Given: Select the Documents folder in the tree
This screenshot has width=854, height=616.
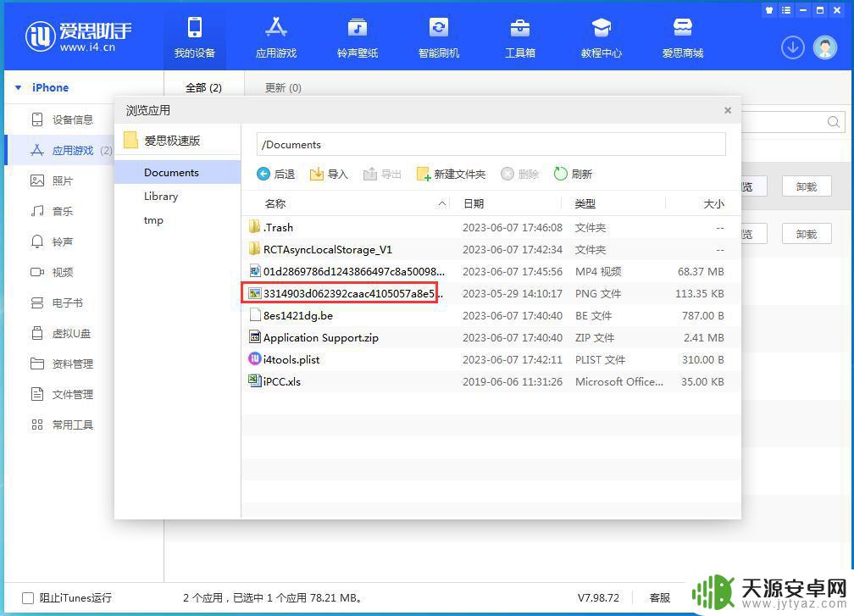Looking at the screenshot, I should click(177, 172).
